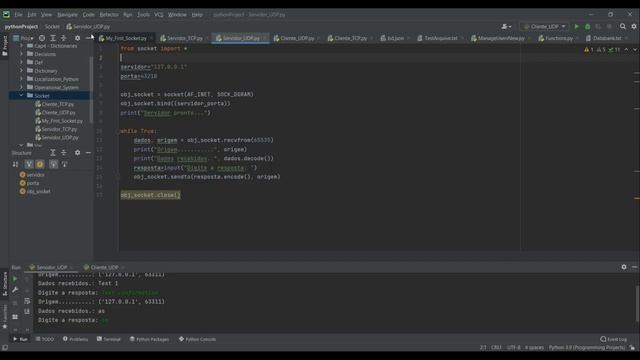
Task: Click the editor error stripe marker bar
Action: [637, 147]
